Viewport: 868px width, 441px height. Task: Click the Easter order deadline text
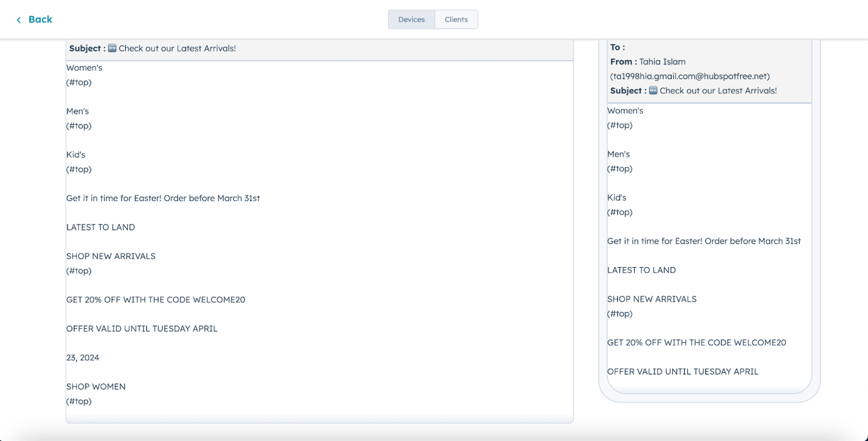(x=163, y=198)
